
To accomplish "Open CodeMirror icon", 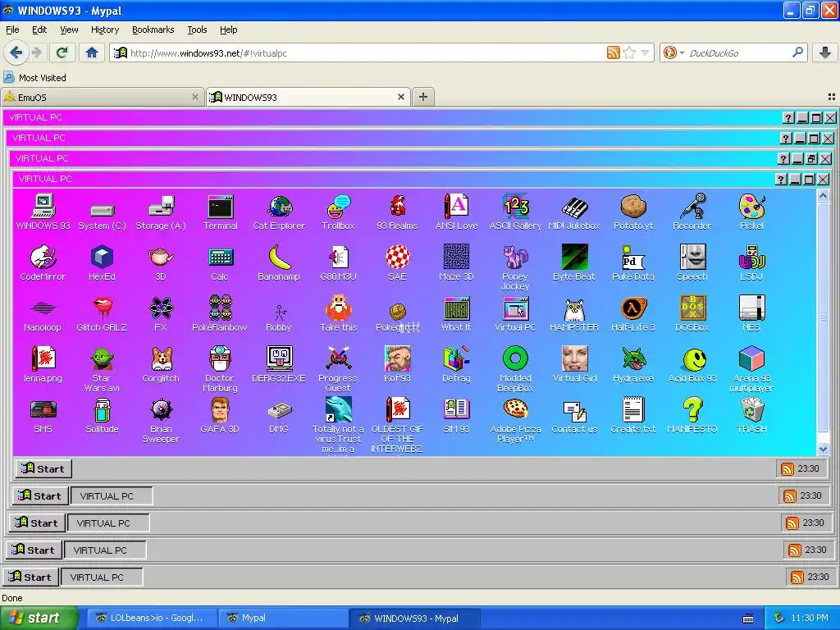I will coord(43,263).
